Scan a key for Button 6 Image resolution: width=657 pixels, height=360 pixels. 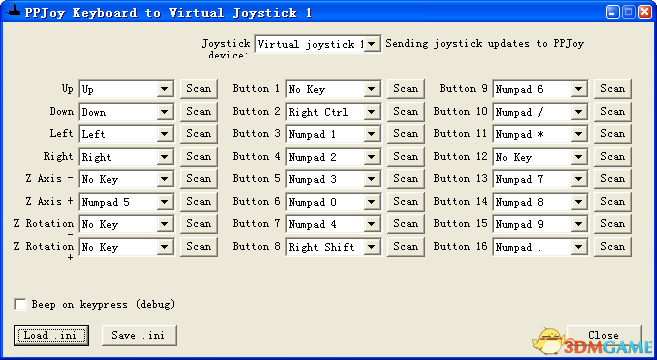click(406, 202)
